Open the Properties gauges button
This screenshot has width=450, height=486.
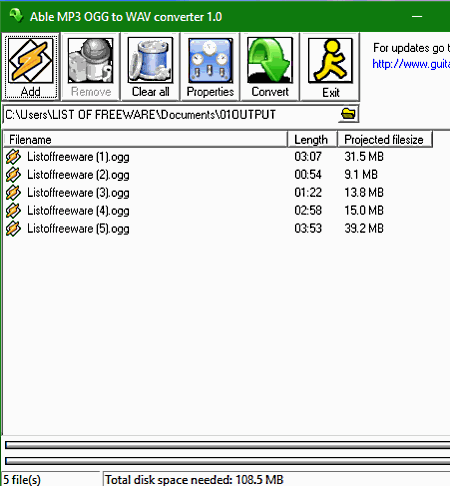[x=210, y=66]
